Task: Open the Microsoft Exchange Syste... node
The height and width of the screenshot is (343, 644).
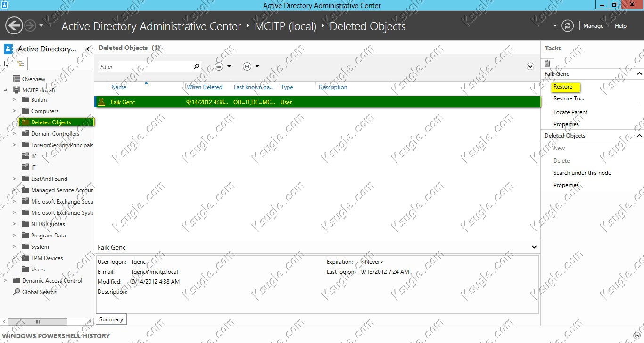Action: pyautogui.click(x=62, y=212)
